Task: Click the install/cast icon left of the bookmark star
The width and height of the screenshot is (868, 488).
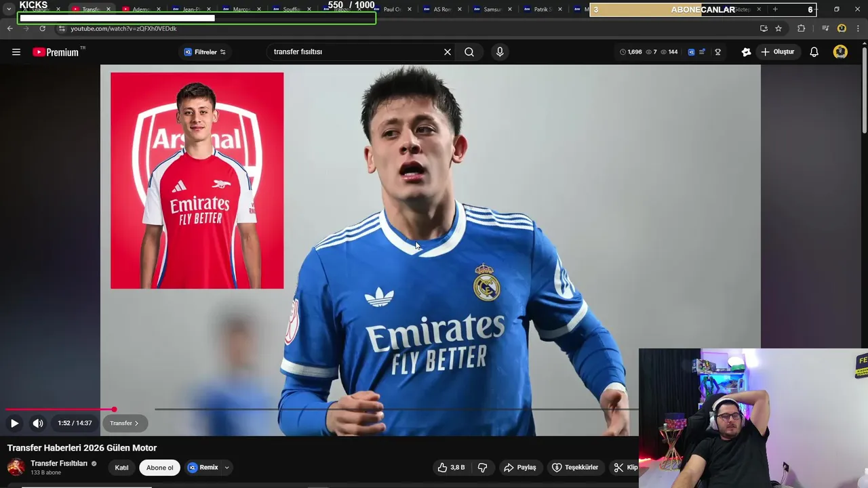Action: tap(764, 28)
